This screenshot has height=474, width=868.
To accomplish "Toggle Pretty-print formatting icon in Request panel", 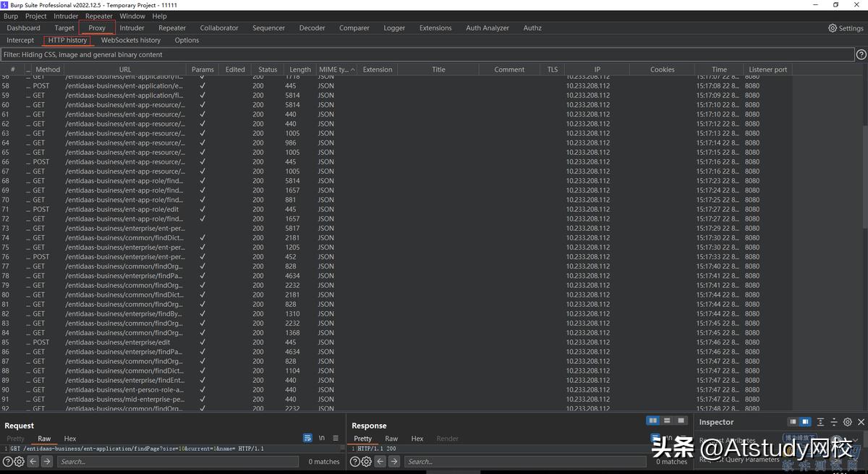I will pyautogui.click(x=307, y=438).
